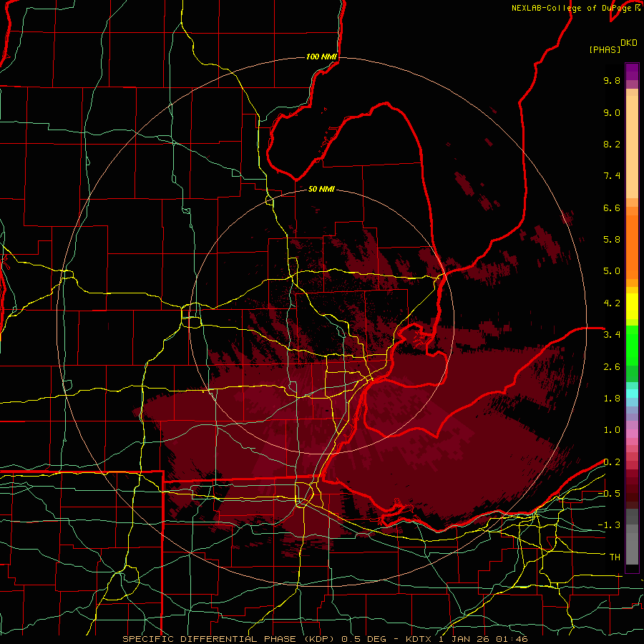Image resolution: width=644 pixels, height=644 pixels.
Task: Click the 1.0 legend value
Action: (x=612, y=430)
